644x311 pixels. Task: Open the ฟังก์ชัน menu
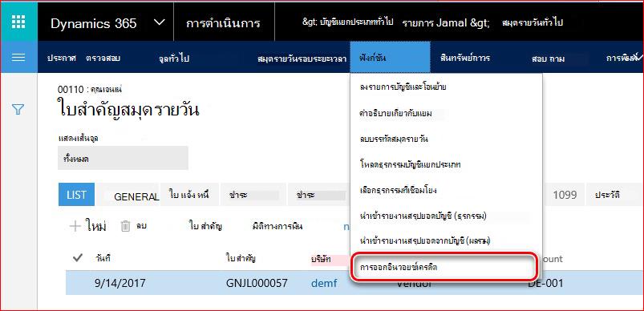coord(390,57)
